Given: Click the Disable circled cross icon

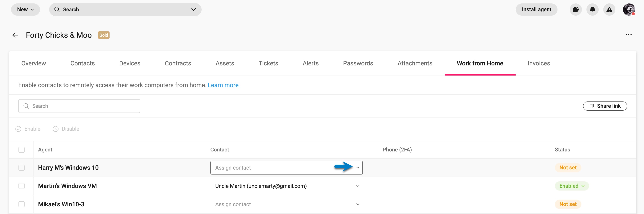Looking at the screenshot, I should tap(55, 129).
